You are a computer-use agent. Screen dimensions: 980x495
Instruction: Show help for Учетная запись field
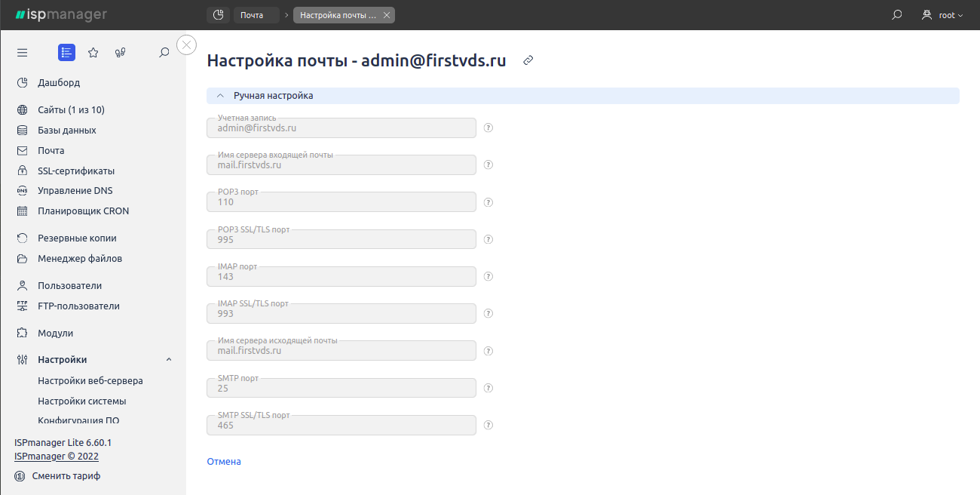tap(488, 128)
